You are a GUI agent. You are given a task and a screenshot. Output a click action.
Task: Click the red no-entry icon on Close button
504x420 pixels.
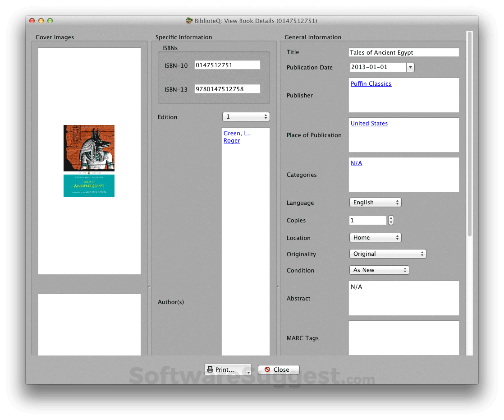[267, 369]
